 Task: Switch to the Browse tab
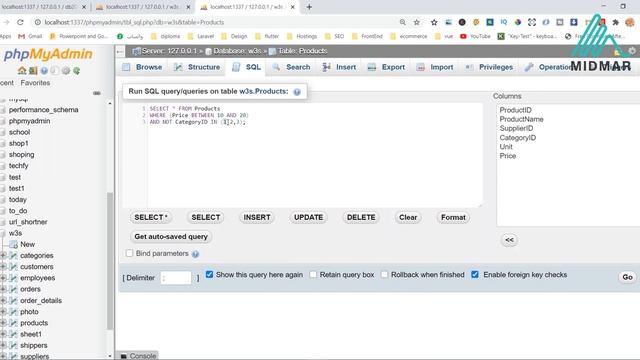pos(142,67)
